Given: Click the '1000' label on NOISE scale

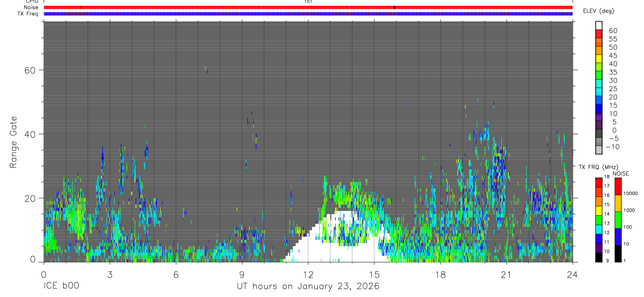Looking at the screenshot, I should [x=629, y=211].
